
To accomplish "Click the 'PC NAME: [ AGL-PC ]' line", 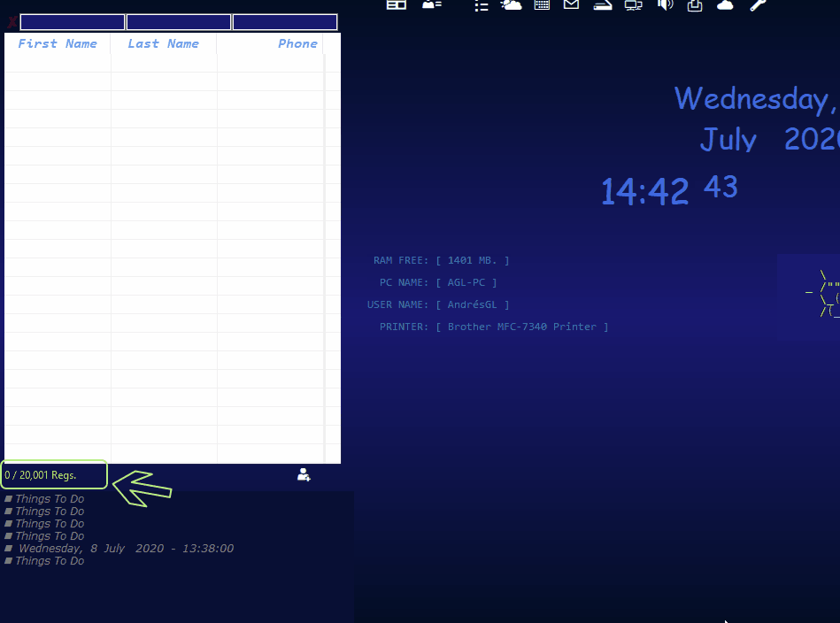I will (438, 282).
